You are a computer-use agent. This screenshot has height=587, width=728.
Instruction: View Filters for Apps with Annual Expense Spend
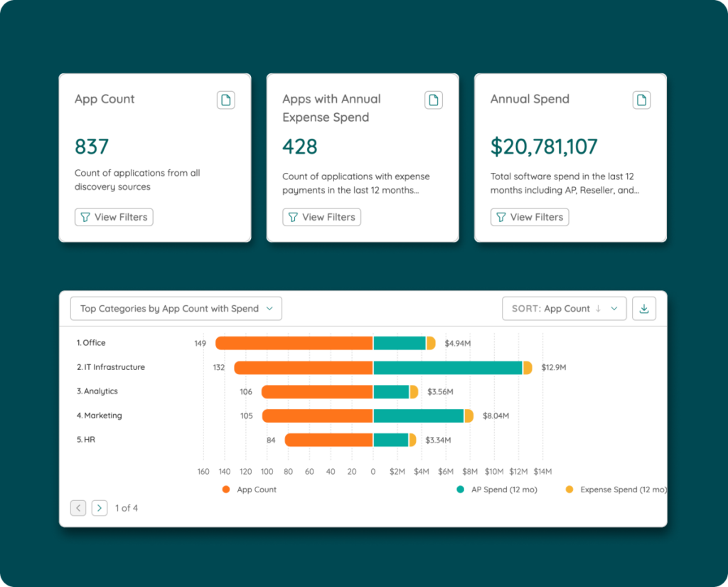(x=321, y=217)
